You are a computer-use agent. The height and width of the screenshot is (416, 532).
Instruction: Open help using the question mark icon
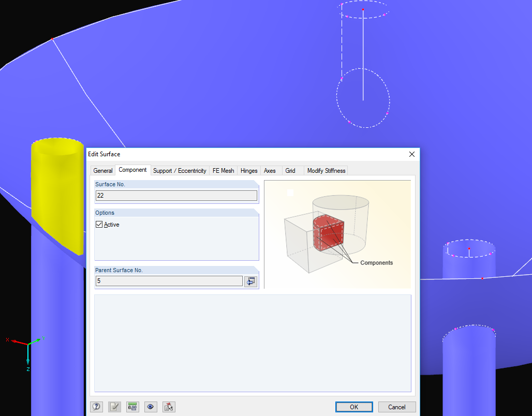[x=96, y=407]
